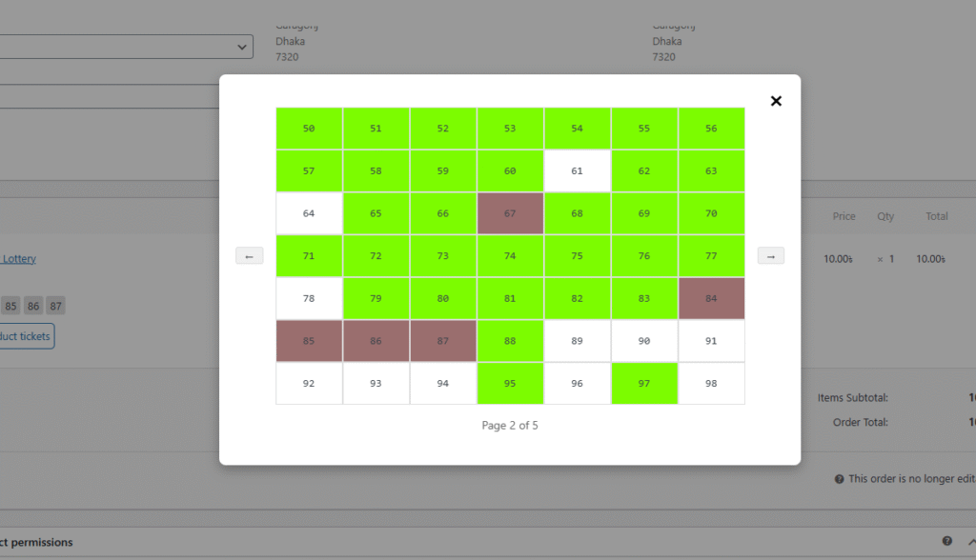Select unselected ticket number 61
Screen dimensions: 976x560
[577, 171]
